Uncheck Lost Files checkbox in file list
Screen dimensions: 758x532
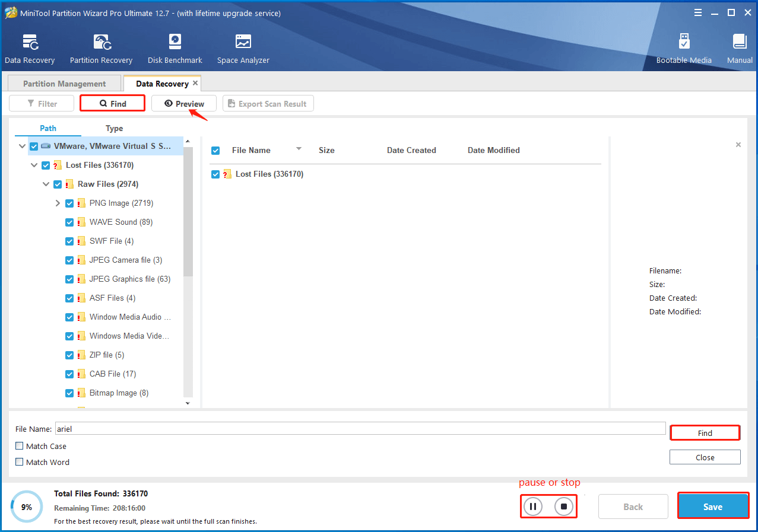215,174
